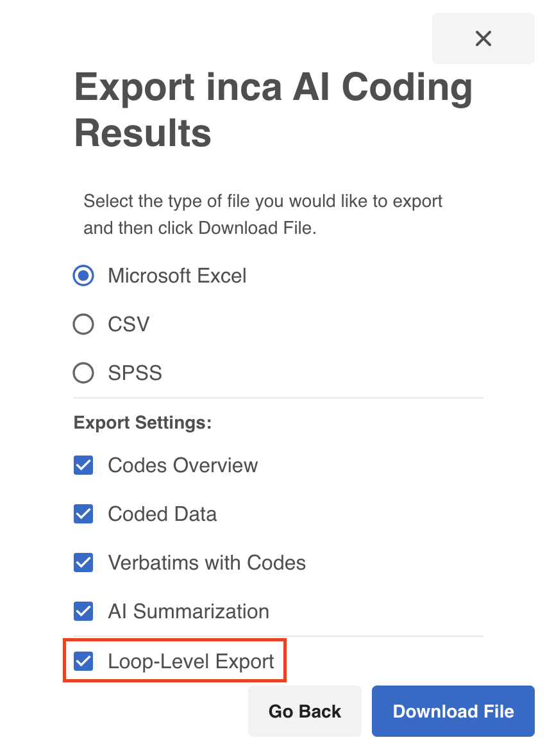Click the "AI Summarization" label text

coord(189,611)
